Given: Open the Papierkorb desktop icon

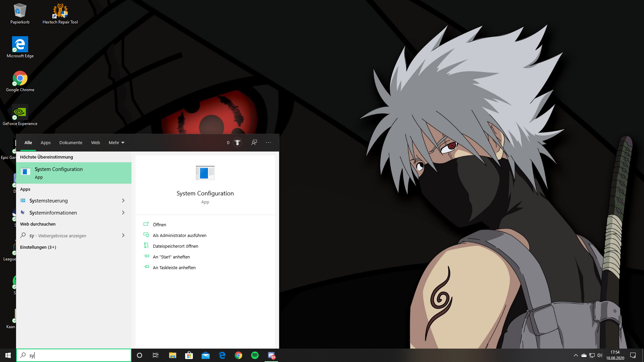Looking at the screenshot, I should click(x=20, y=14).
